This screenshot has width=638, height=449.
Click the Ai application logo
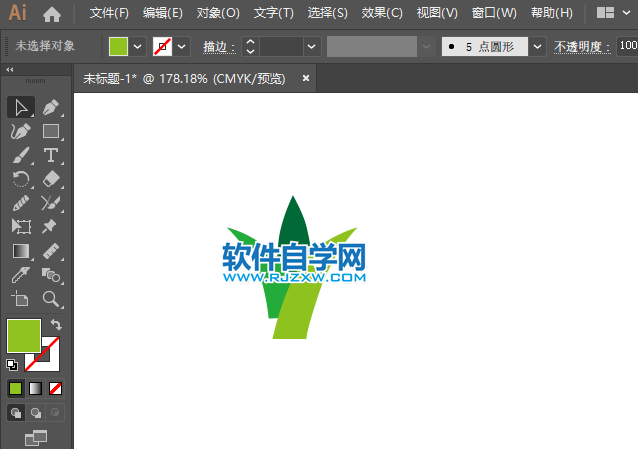(17, 13)
